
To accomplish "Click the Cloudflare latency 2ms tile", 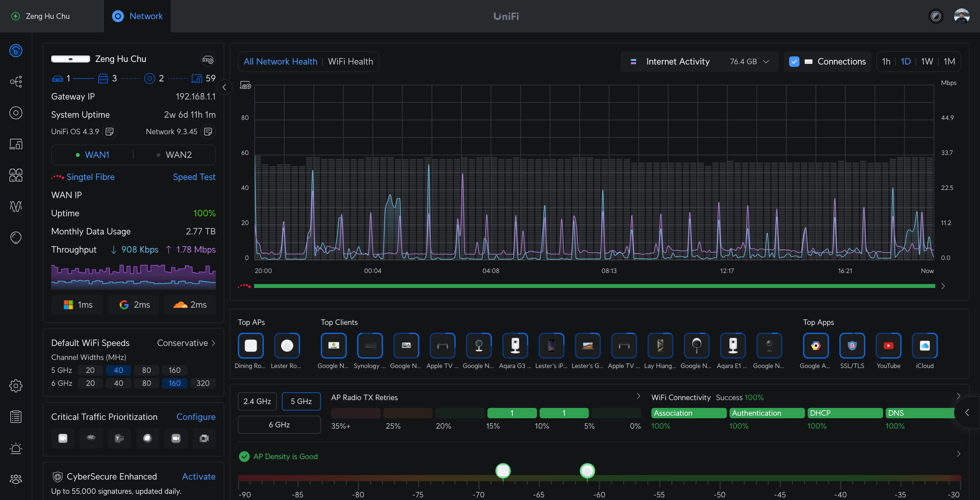I will point(190,305).
